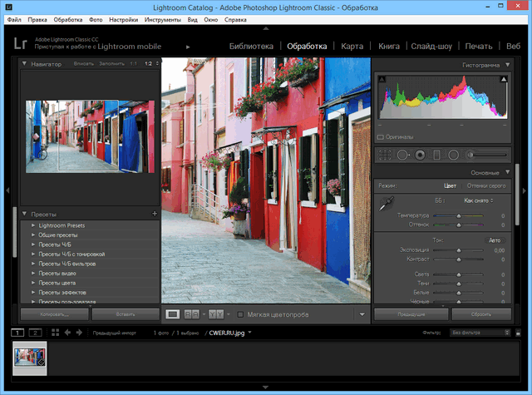Toggle the Оригиналы checkbox under histogram

[381, 136]
